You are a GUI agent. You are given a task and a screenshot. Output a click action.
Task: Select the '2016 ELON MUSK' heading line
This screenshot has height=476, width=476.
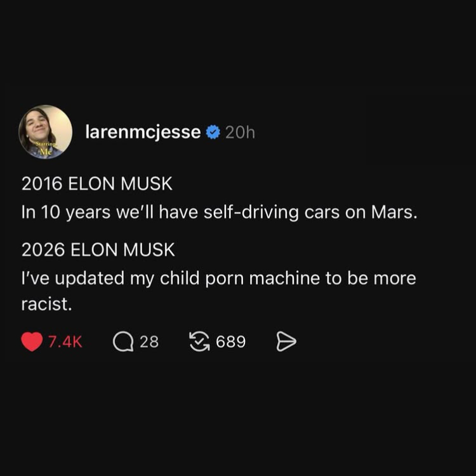tap(97, 183)
